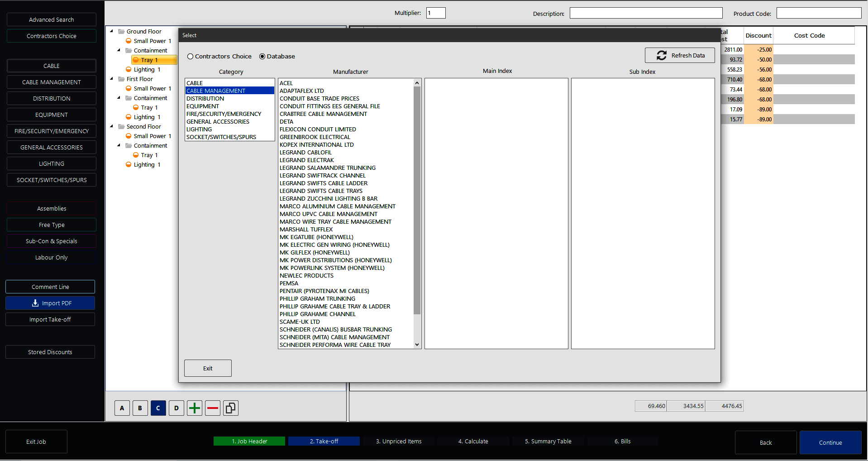The height and width of the screenshot is (461, 868).
Task: Click the Exit button in Select dialog
Action: point(208,368)
